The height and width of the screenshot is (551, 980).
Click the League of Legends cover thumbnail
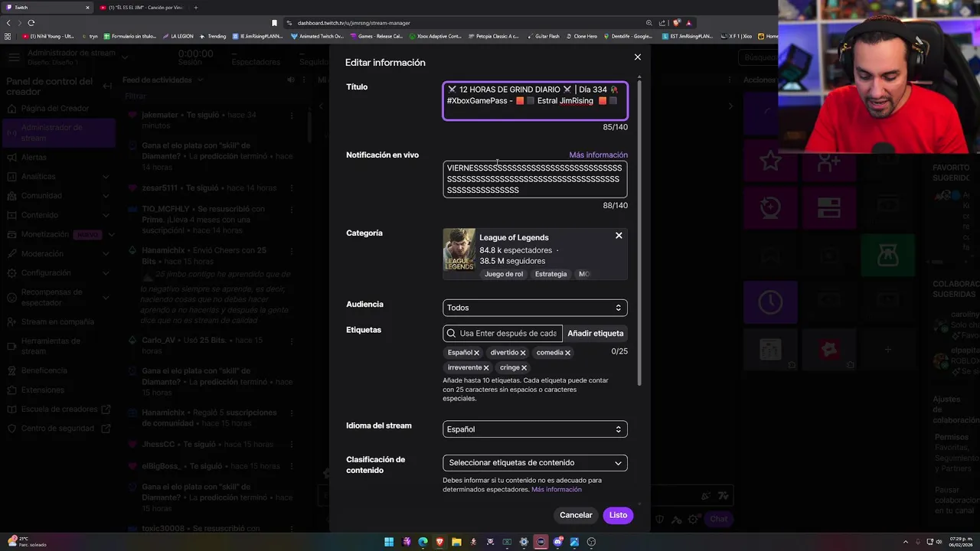[x=459, y=250]
